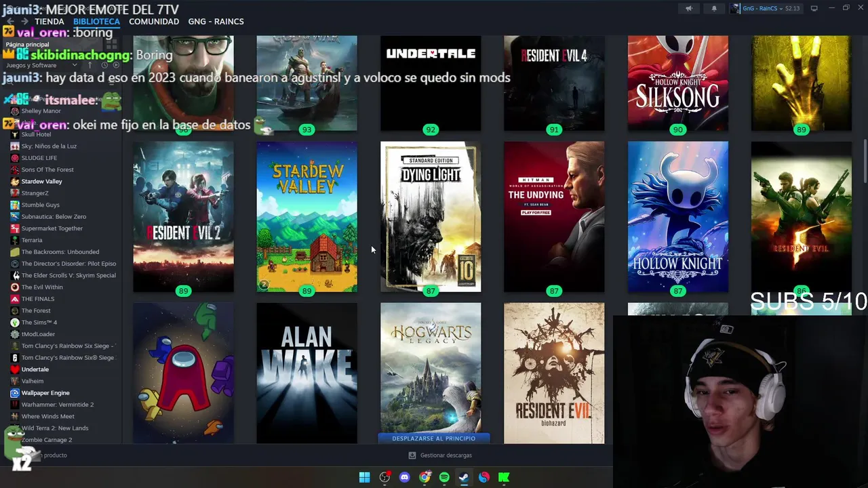Image resolution: width=868 pixels, height=488 pixels.
Task: Toggle the collections grid view icon
Action: coord(111,45)
